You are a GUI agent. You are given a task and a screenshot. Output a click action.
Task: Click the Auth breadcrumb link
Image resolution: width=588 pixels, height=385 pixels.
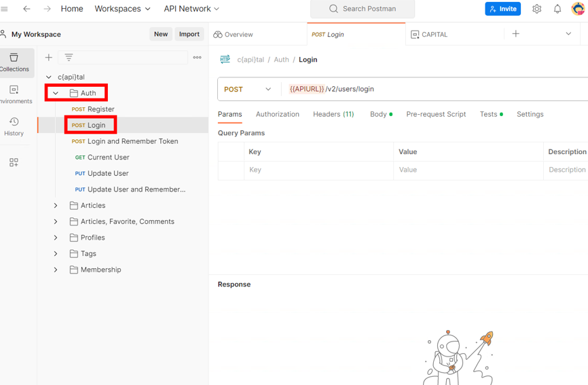click(281, 60)
